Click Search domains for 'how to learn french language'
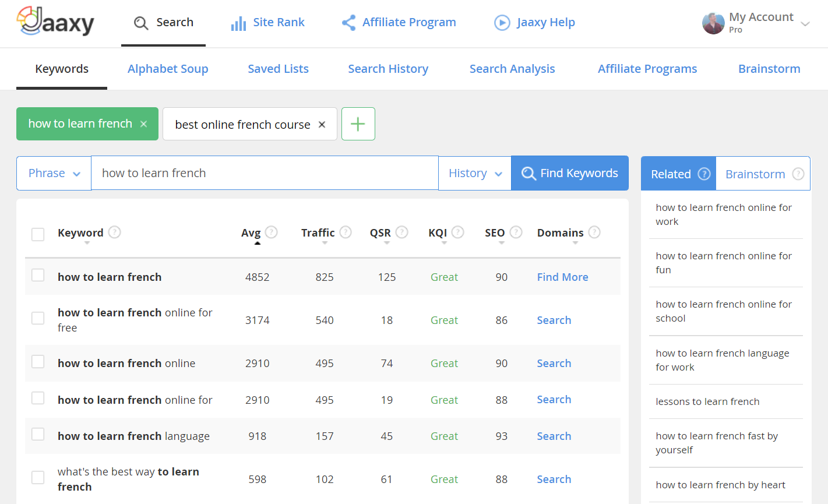Screen dimensions: 828x504 [x=554, y=436]
